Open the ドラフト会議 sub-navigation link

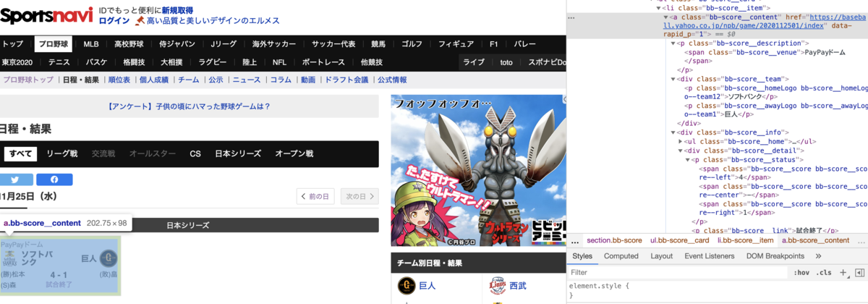coord(346,80)
